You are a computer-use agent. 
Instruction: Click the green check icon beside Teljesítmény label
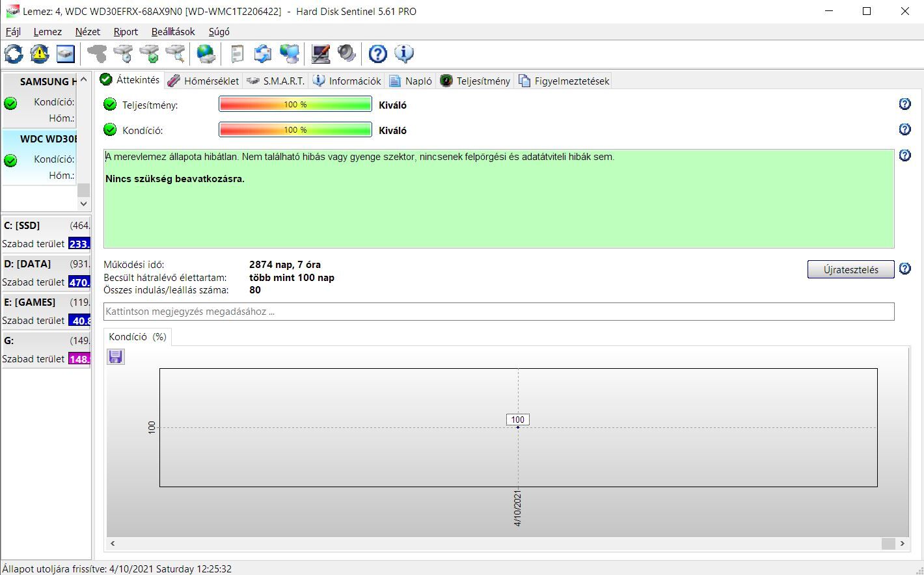pyautogui.click(x=110, y=104)
